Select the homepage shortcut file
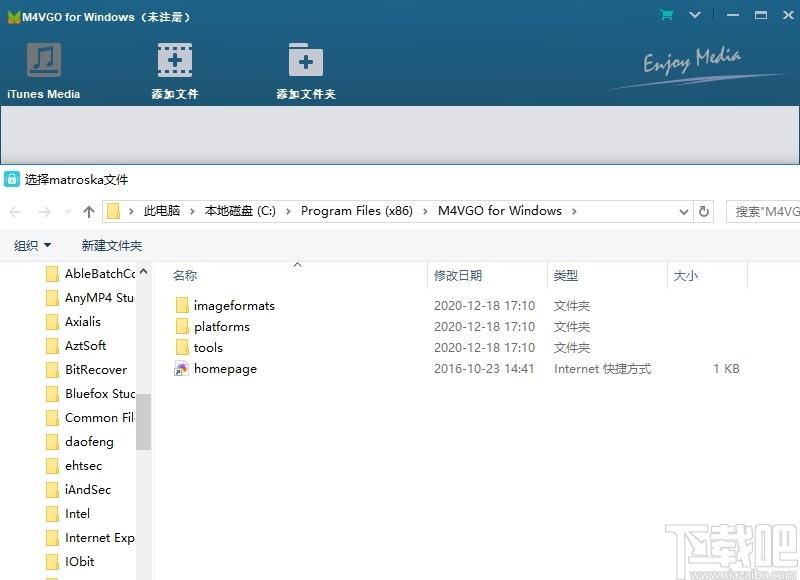Screen dimensions: 800x580 coord(225,369)
